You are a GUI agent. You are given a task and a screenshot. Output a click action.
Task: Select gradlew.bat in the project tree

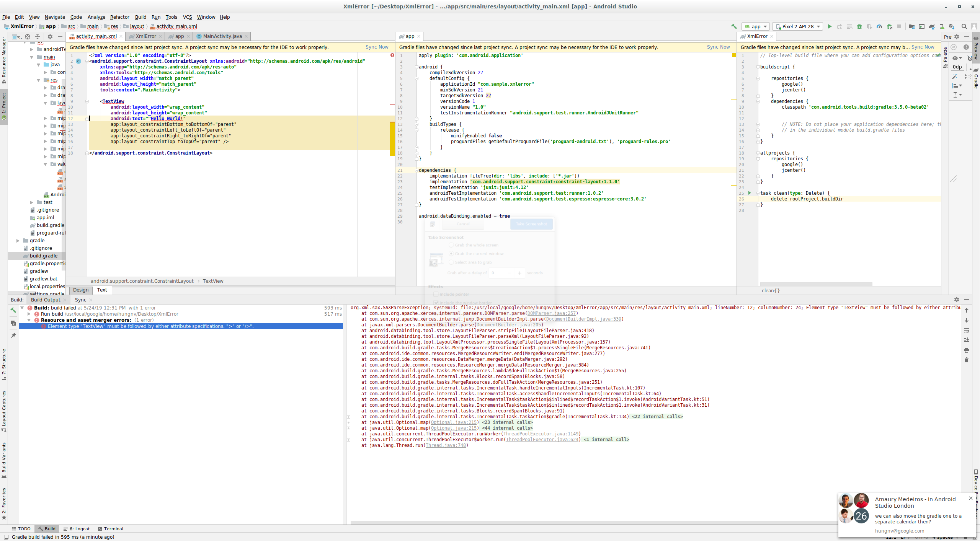[43, 279]
